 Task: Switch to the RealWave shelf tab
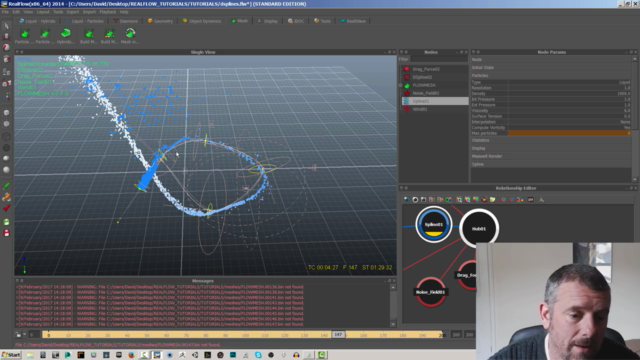[353, 21]
